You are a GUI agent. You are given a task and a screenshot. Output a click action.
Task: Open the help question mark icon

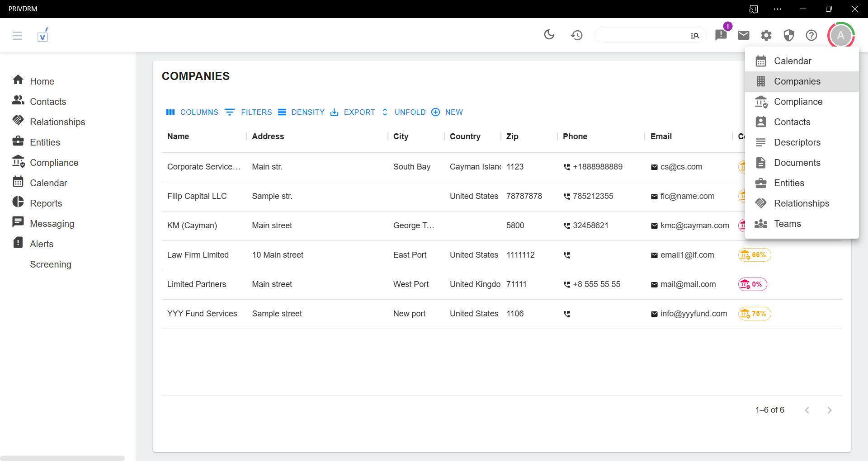coord(811,35)
